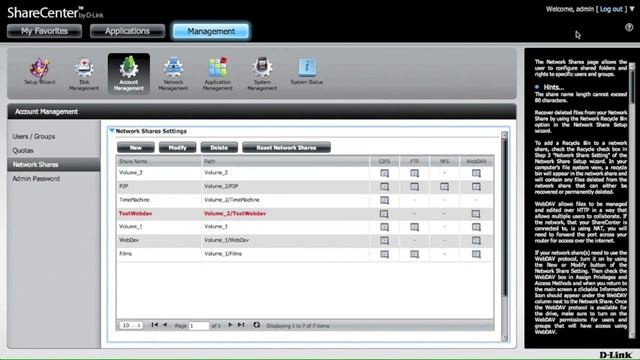Click the Modify button
This screenshot has width=640, height=360.
click(178, 147)
